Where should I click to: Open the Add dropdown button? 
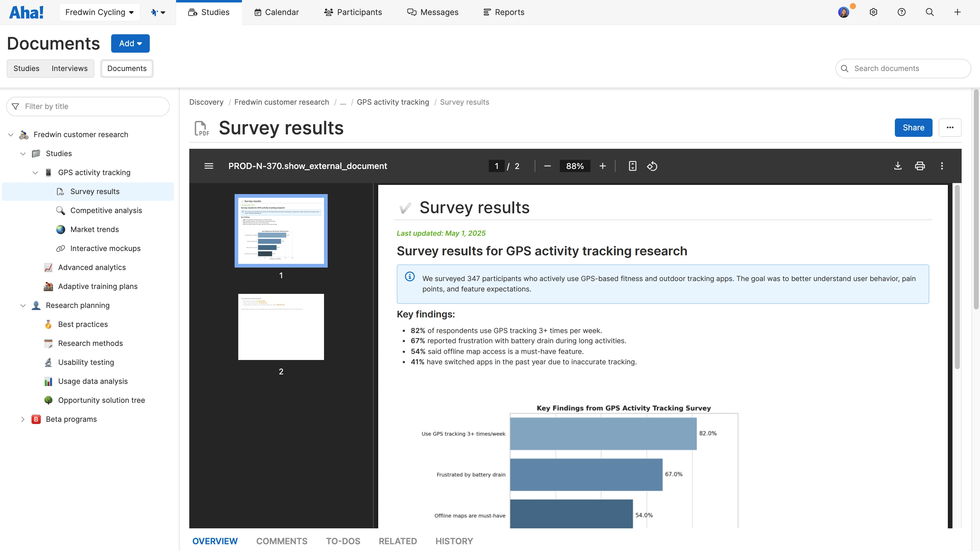click(130, 43)
